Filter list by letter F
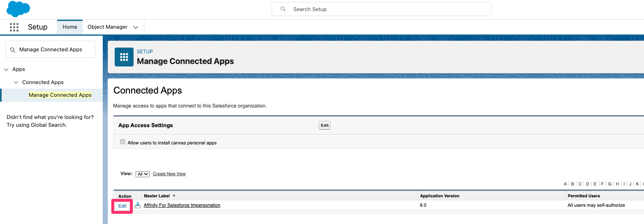644x224 pixels. point(602,184)
